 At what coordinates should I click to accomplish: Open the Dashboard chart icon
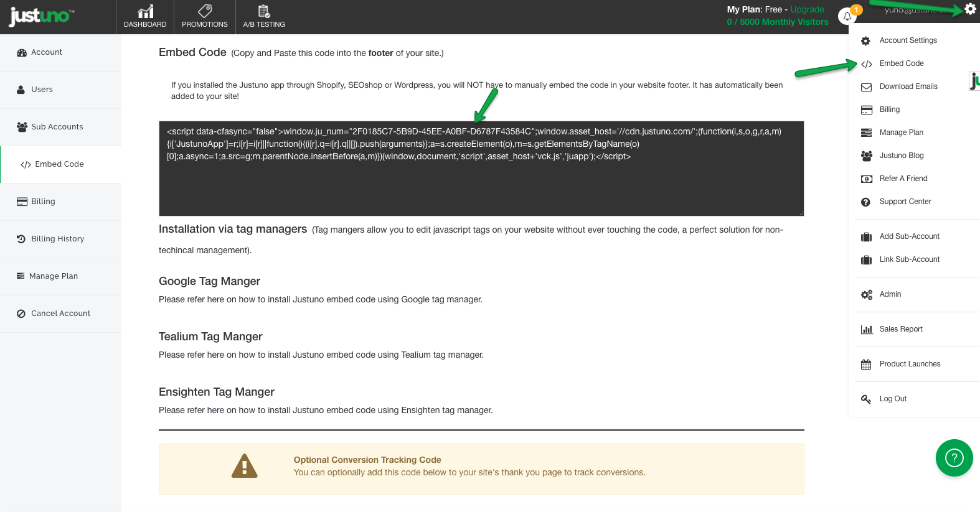click(145, 11)
